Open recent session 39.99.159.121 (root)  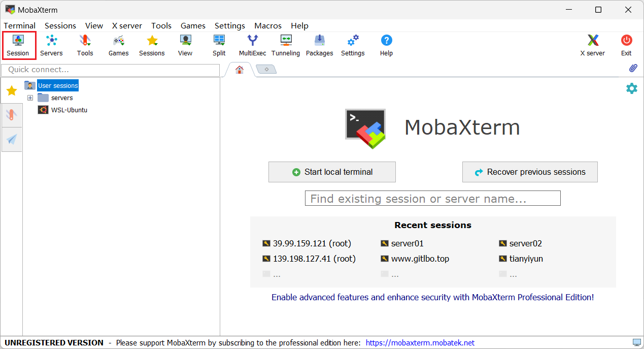[x=307, y=243]
